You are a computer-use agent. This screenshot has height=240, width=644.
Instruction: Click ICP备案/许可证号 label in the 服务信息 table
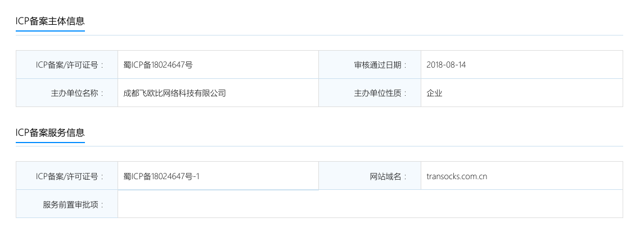[70, 176]
